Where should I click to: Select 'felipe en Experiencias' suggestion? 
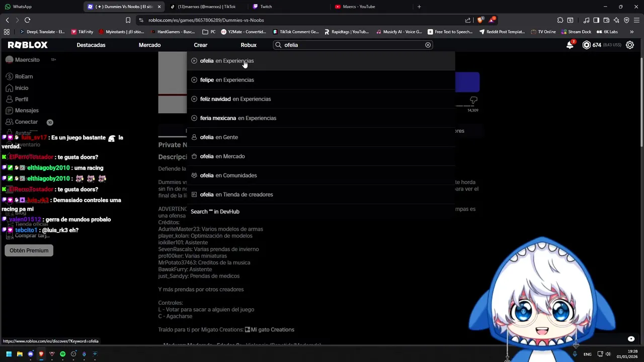pyautogui.click(x=321, y=80)
